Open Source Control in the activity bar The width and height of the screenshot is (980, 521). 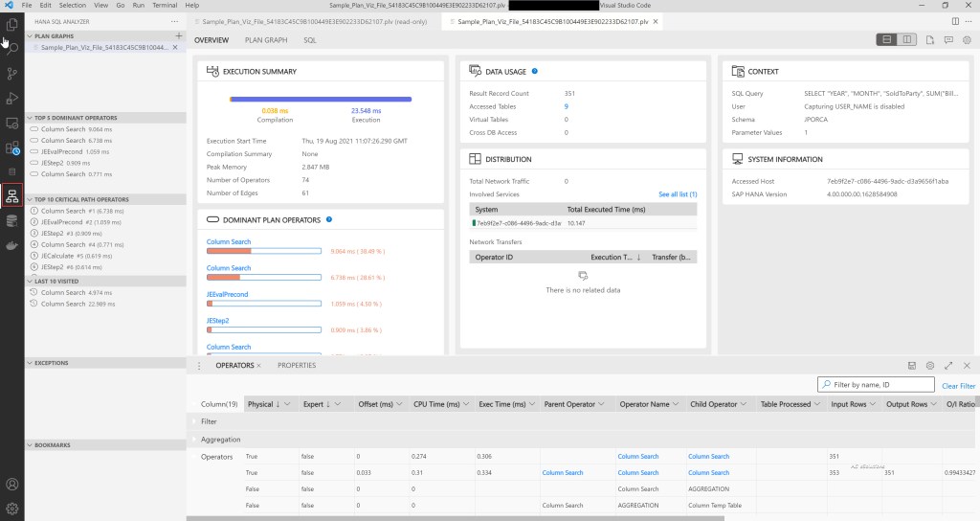[x=12, y=73]
